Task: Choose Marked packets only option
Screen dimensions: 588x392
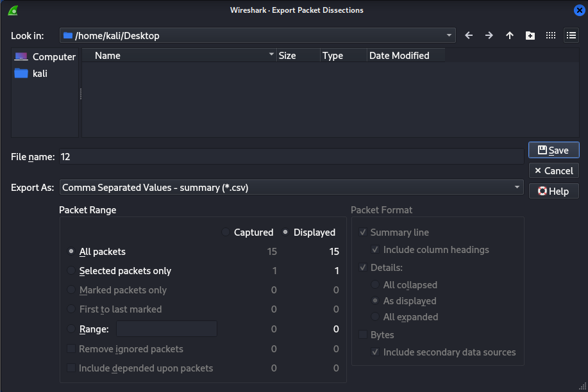Action: click(71, 290)
